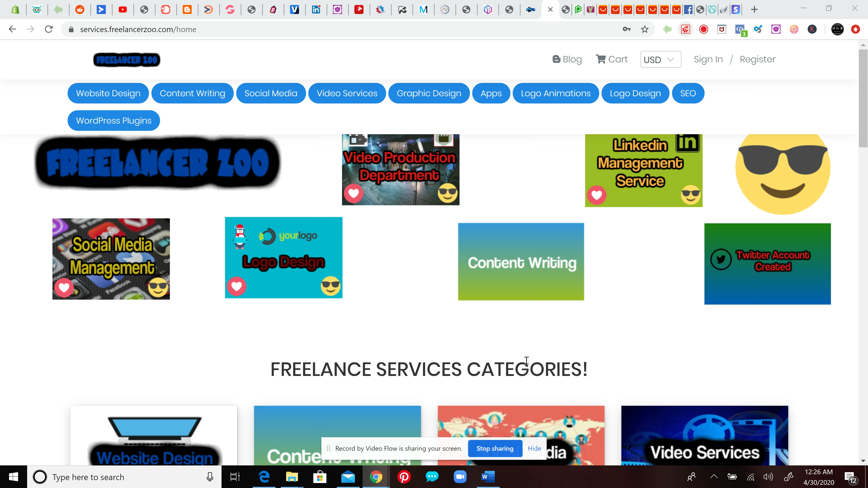Screen dimensions: 868x488
Task: Switch to the Facebook tab
Action: click(x=688, y=9)
